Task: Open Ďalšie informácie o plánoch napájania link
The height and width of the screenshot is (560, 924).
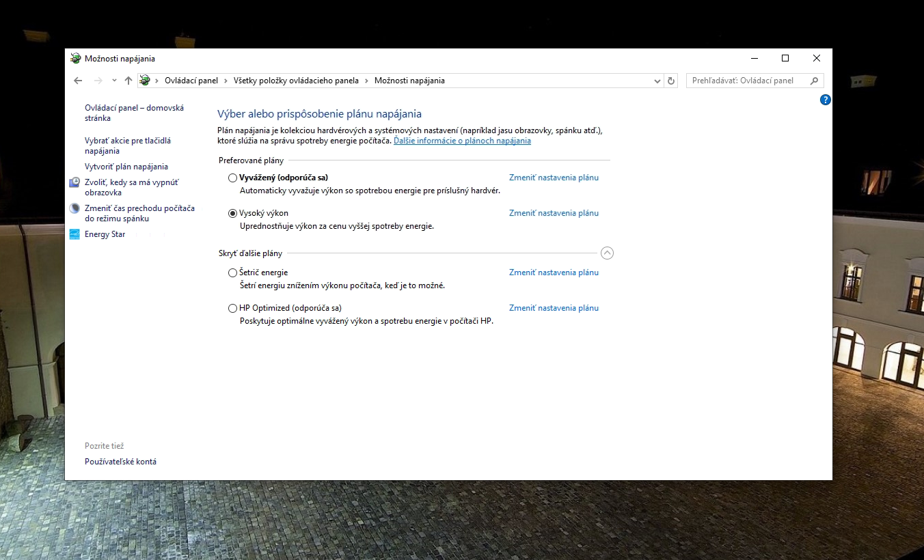Action: 462,141
